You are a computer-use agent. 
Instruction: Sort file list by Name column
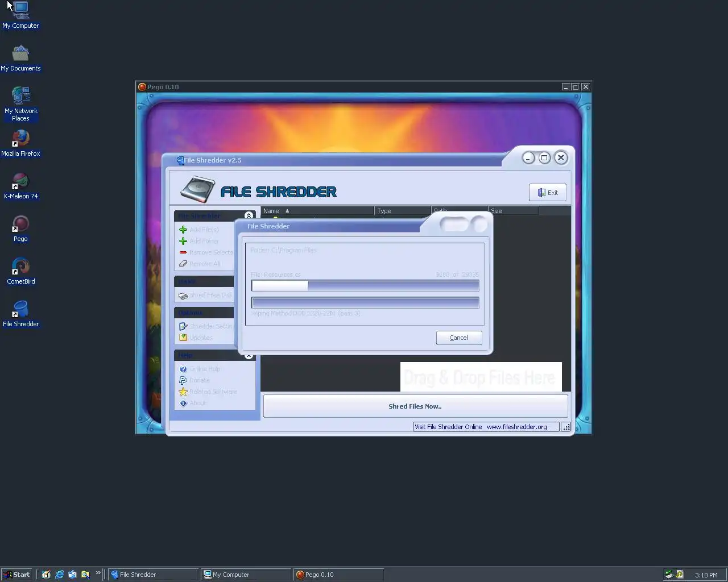pyautogui.click(x=317, y=211)
